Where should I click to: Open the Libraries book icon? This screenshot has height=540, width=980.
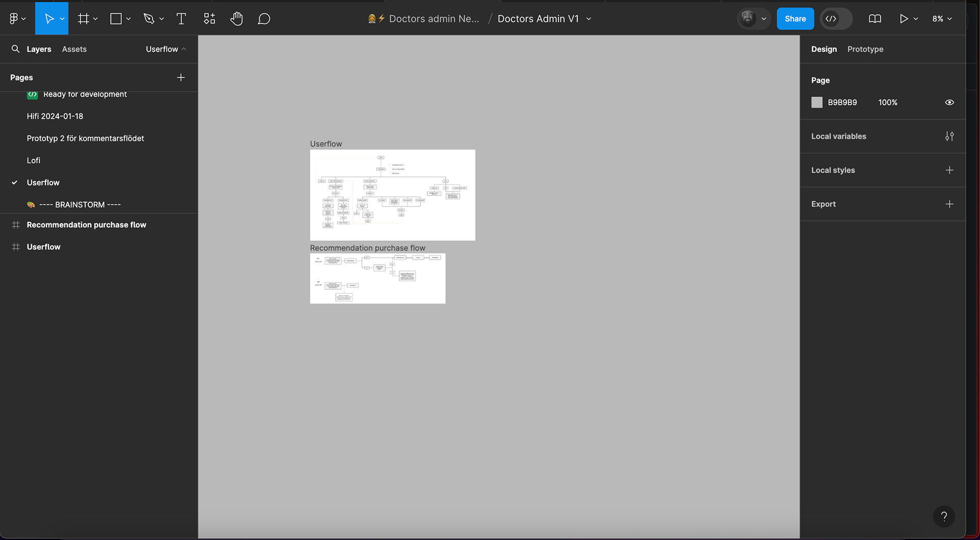click(875, 19)
